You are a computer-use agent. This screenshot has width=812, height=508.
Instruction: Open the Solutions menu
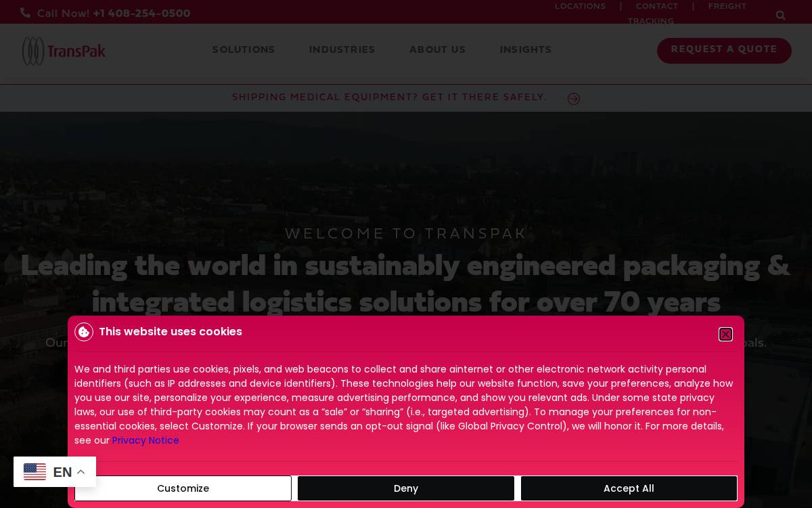(x=244, y=50)
